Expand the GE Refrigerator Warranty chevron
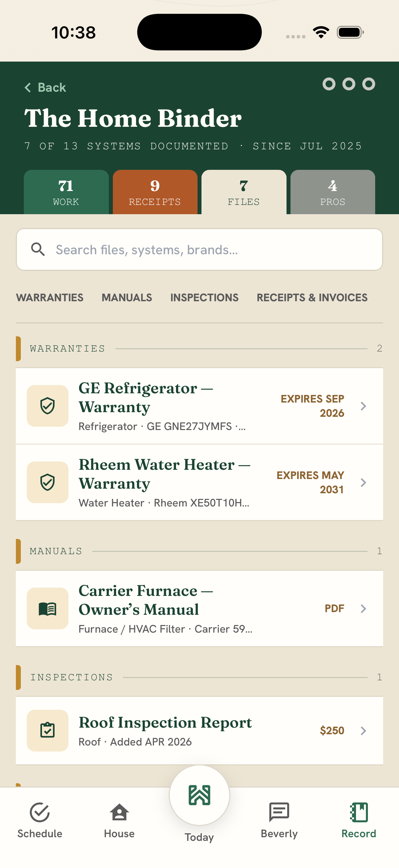This screenshot has height=868, width=399. (363, 406)
